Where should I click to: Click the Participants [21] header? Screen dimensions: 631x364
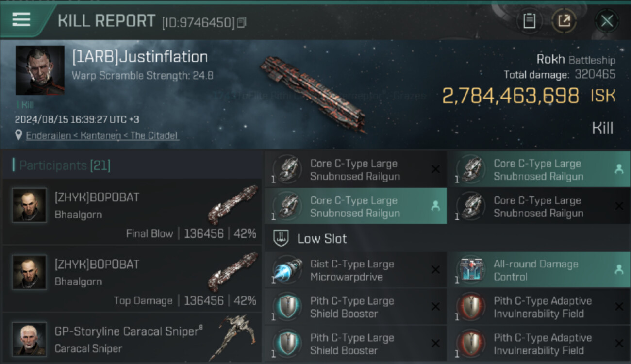[x=65, y=166]
